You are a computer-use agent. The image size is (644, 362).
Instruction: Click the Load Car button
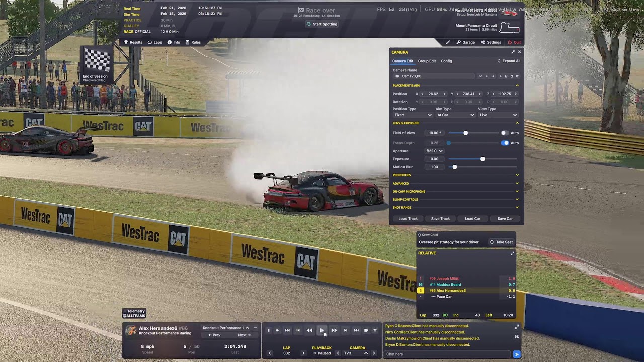(x=472, y=219)
